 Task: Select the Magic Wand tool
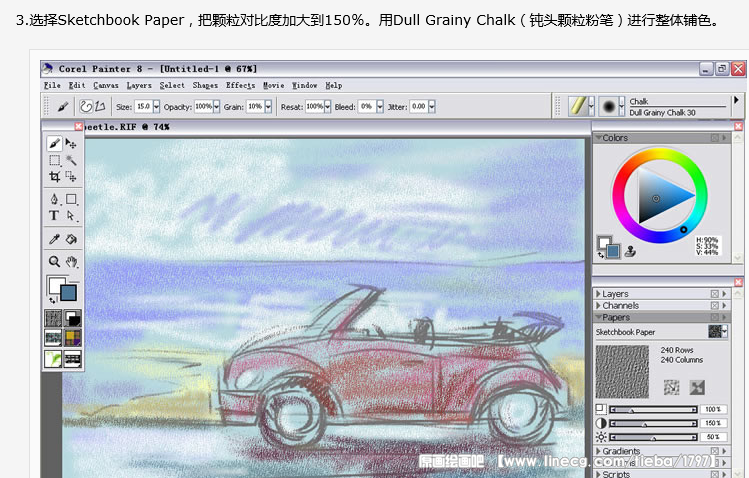71,160
